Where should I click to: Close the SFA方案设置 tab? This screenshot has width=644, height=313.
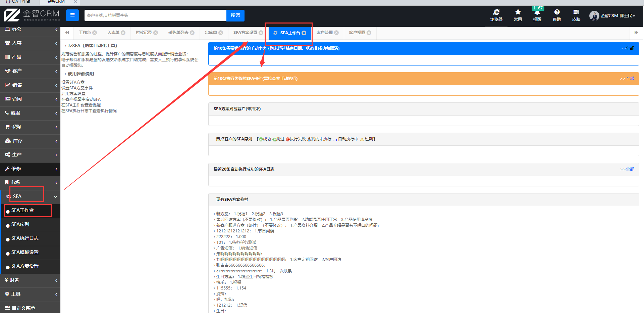[x=261, y=33]
